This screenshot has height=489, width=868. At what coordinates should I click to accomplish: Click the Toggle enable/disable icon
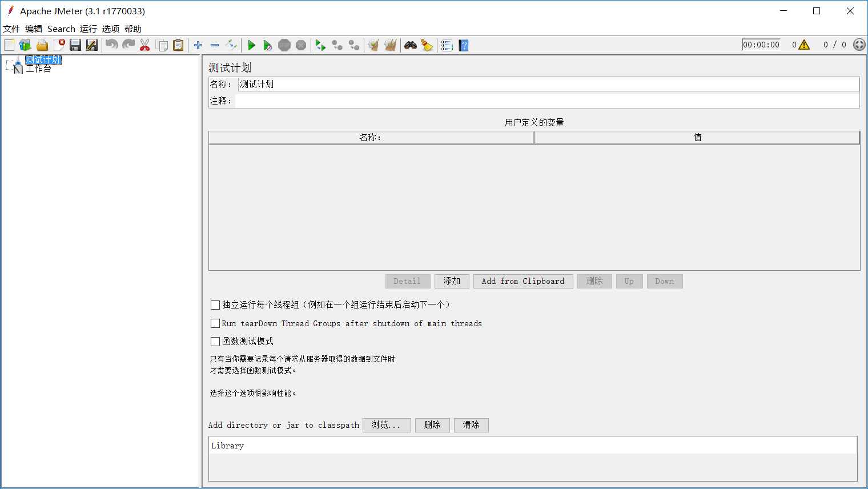(231, 45)
